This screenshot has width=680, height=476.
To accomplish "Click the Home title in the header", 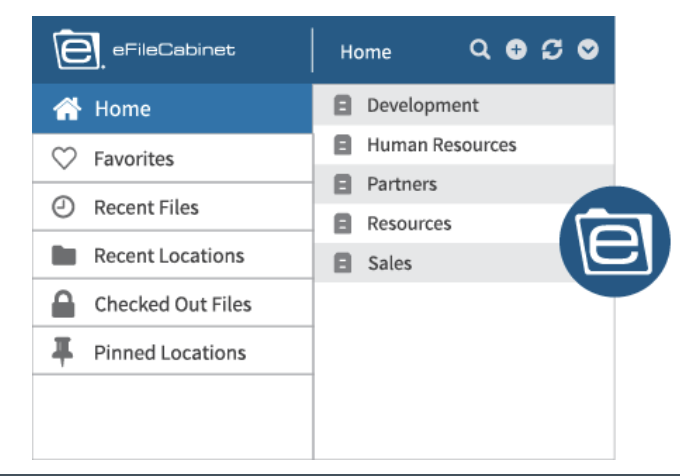I will click(x=366, y=52).
